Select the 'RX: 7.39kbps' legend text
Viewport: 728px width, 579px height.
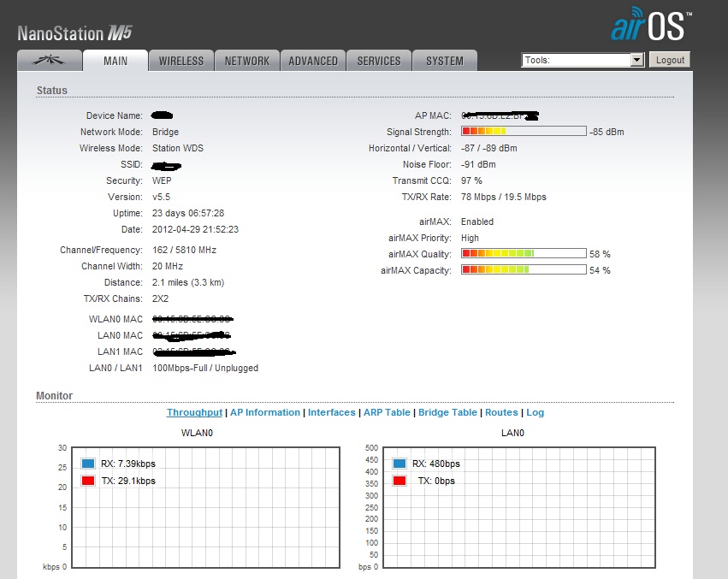tap(128, 464)
